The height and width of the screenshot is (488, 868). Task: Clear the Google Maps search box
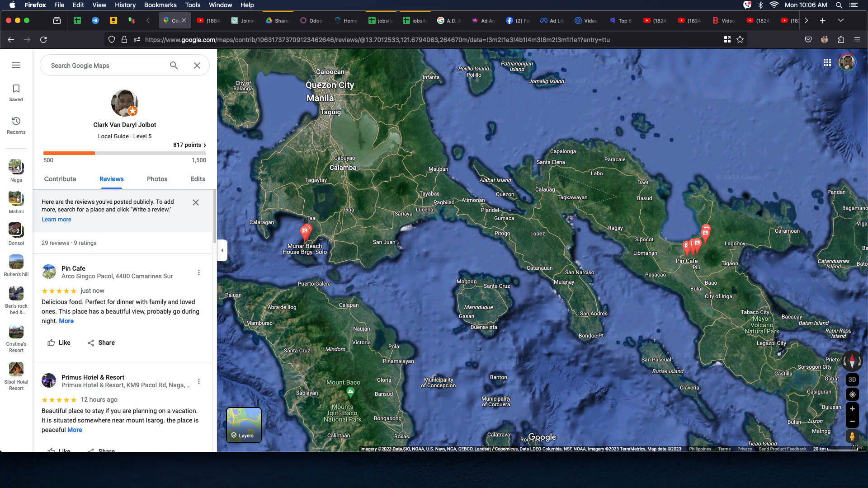tap(197, 66)
